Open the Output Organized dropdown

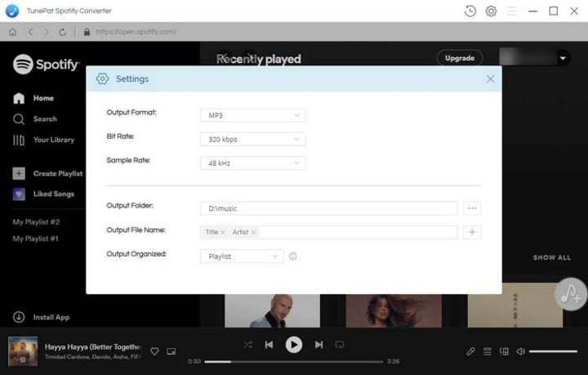pyautogui.click(x=242, y=257)
